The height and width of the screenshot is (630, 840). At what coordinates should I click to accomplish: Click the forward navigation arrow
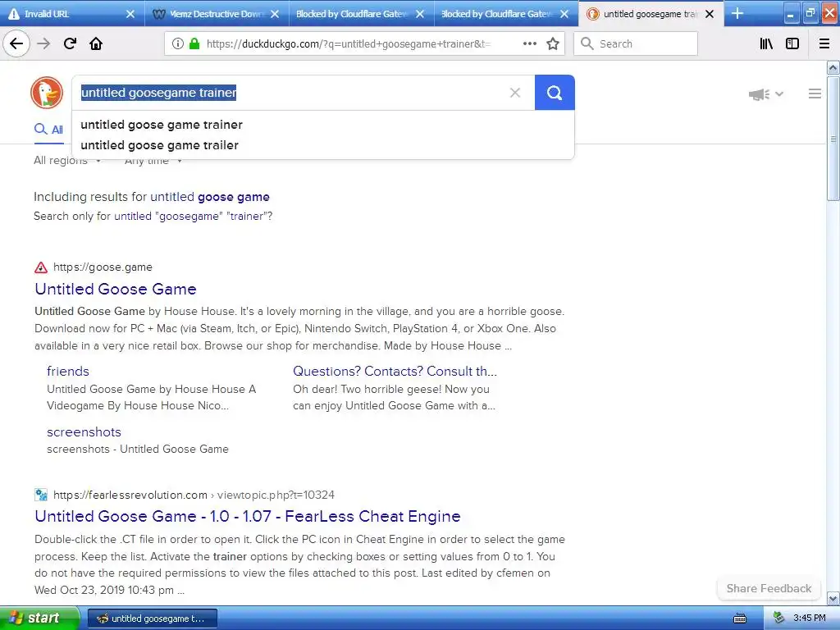click(43, 43)
